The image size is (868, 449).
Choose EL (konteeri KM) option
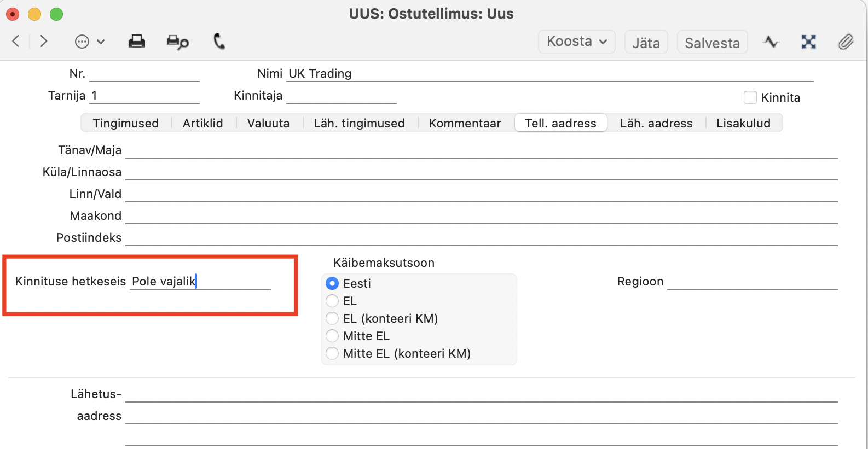click(332, 318)
